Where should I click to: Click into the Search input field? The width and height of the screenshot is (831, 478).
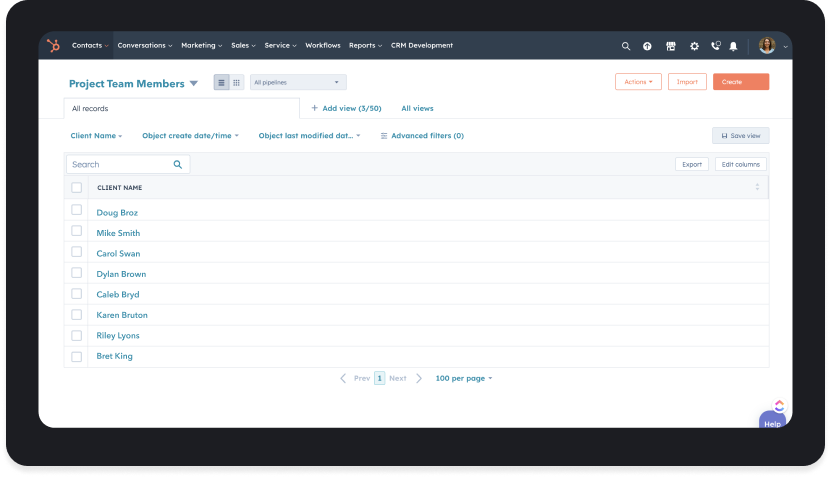(x=128, y=164)
